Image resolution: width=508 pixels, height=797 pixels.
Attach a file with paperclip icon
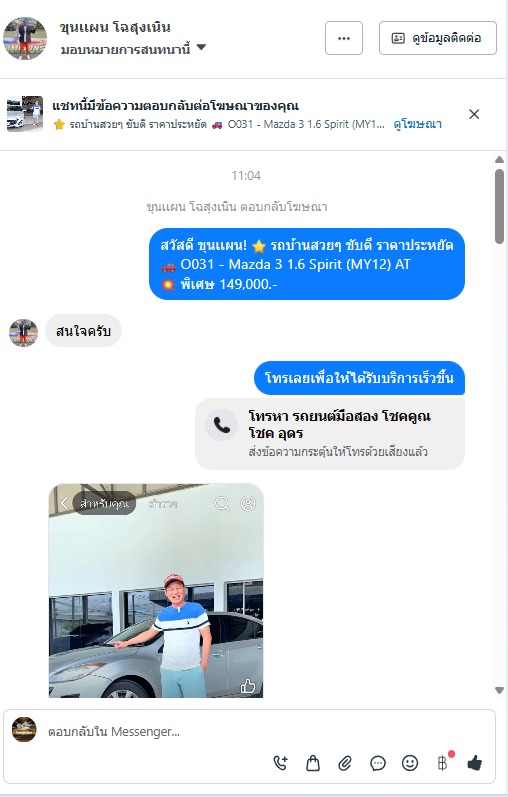pos(345,763)
